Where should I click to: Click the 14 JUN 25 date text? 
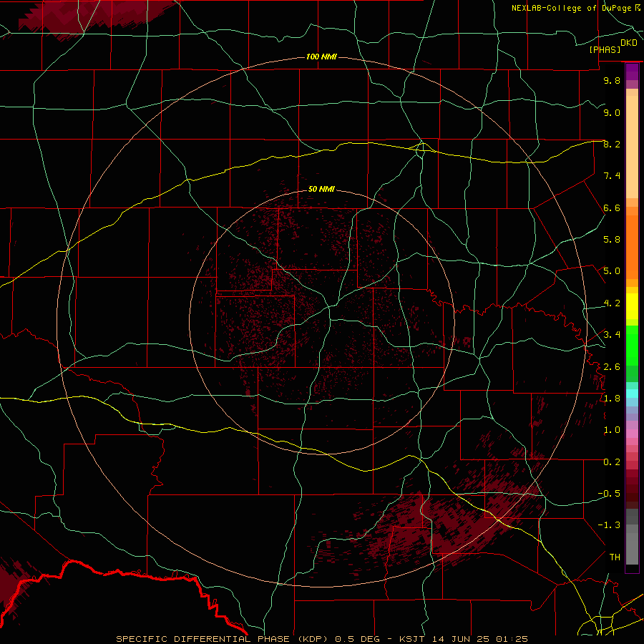(459, 639)
